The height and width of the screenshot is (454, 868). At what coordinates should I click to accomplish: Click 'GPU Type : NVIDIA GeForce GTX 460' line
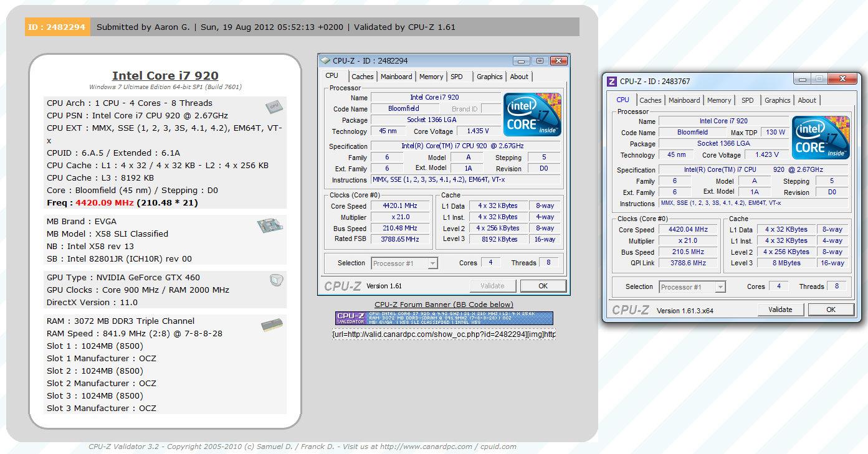coord(123,278)
